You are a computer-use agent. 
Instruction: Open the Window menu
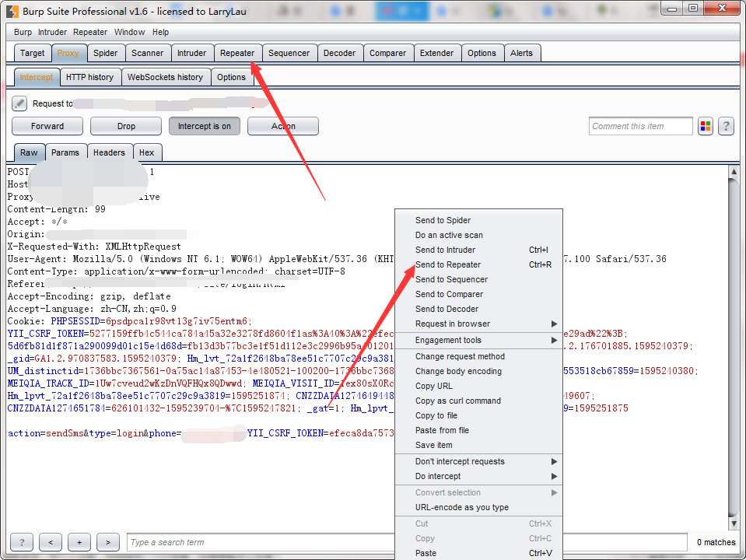(129, 32)
